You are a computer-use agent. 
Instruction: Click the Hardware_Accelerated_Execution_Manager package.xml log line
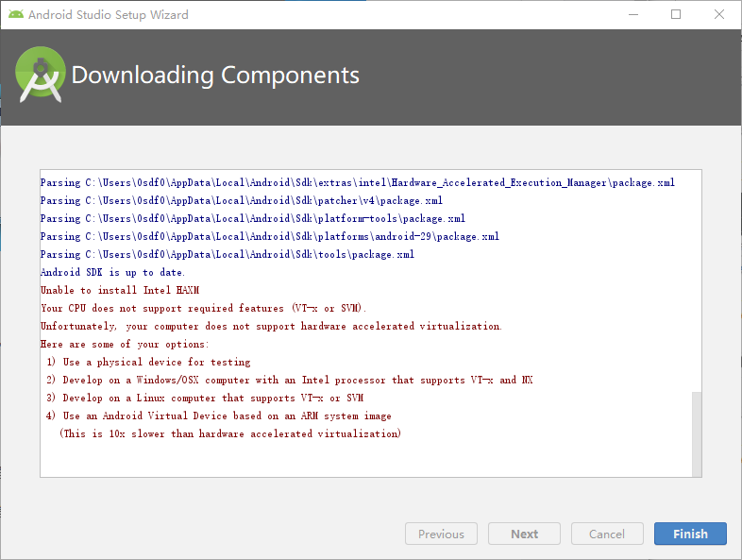tap(357, 182)
